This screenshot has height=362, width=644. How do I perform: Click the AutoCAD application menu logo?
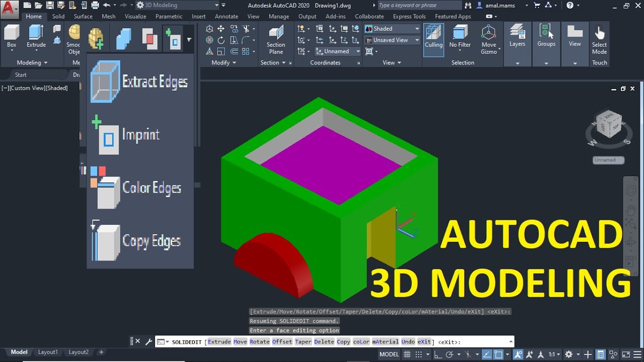[x=10, y=9]
